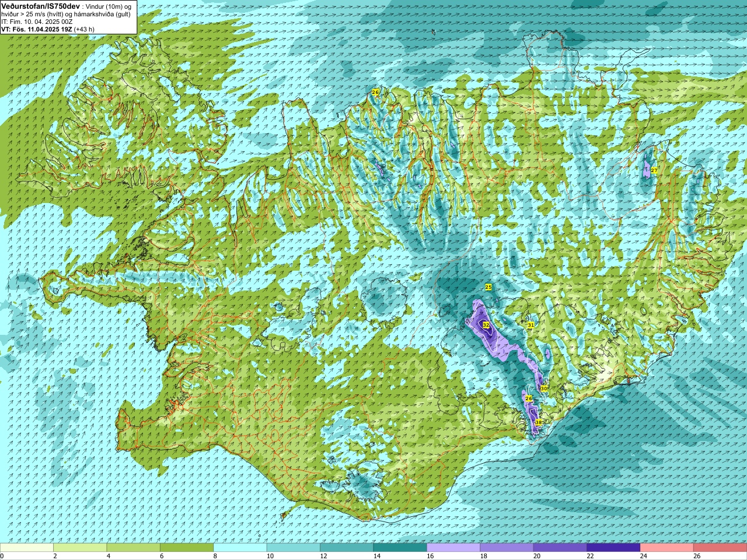This screenshot has width=747, height=560.
Task: Click the legend swatch between 2 and 4
Action: pyautogui.click(x=80, y=548)
